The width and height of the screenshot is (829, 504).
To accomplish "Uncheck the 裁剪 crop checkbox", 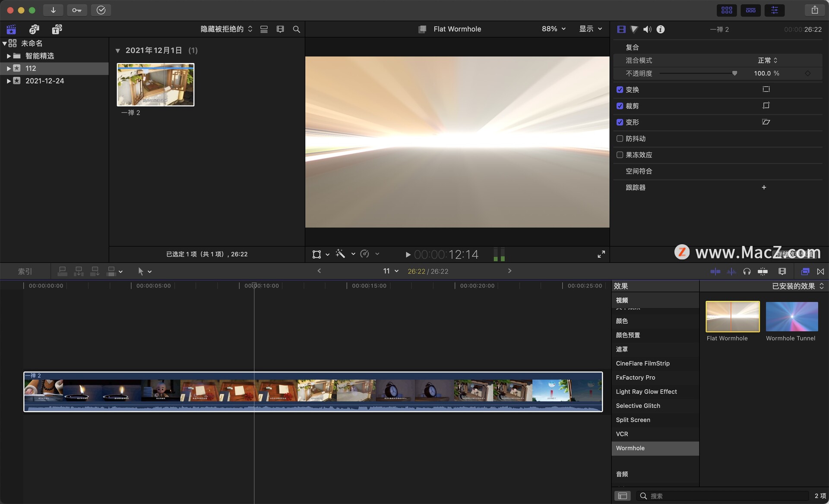I will pyautogui.click(x=620, y=106).
